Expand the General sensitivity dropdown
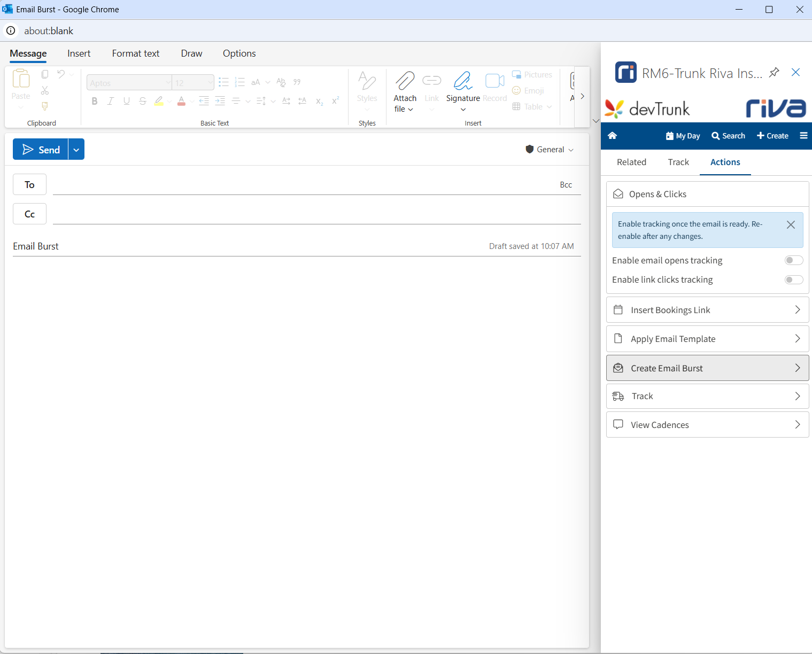The image size is (812, 654). point(550,150)
